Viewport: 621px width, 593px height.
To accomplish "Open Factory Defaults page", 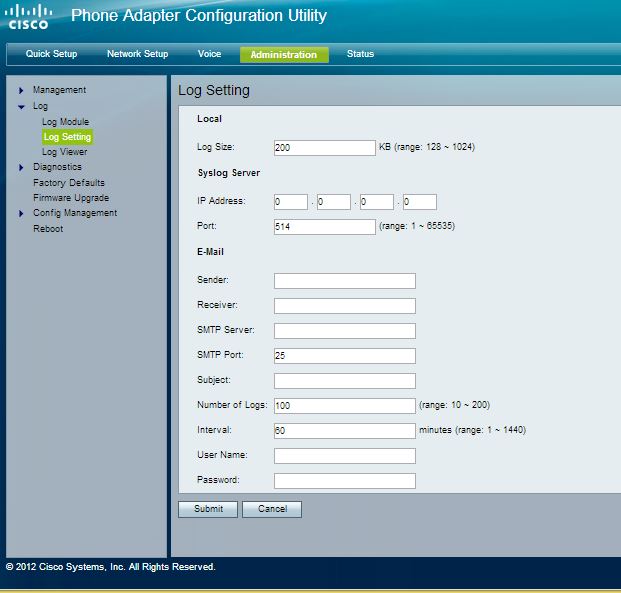I will (x=68, y=183).
